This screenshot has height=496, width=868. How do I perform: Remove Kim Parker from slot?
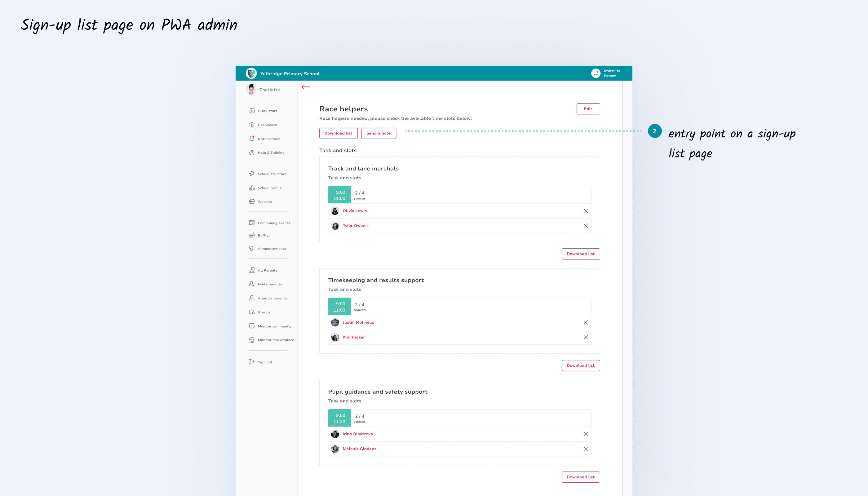tap(586, 337)
